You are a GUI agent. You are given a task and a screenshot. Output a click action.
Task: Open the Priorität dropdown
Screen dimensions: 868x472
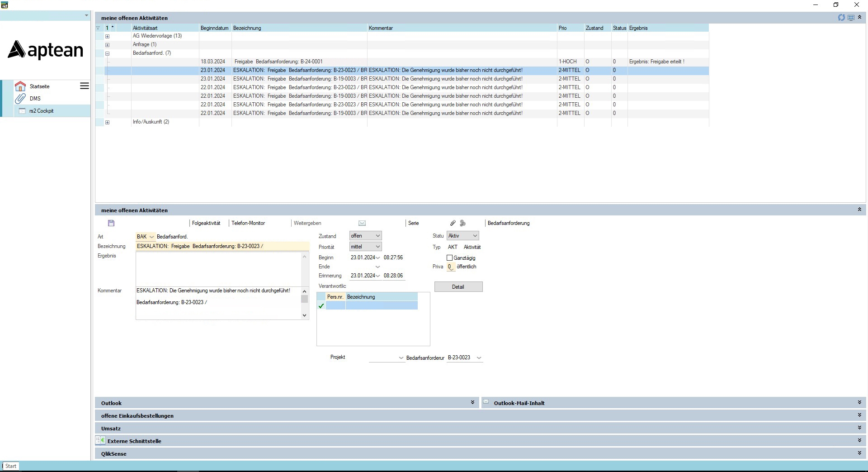point(365,247)
